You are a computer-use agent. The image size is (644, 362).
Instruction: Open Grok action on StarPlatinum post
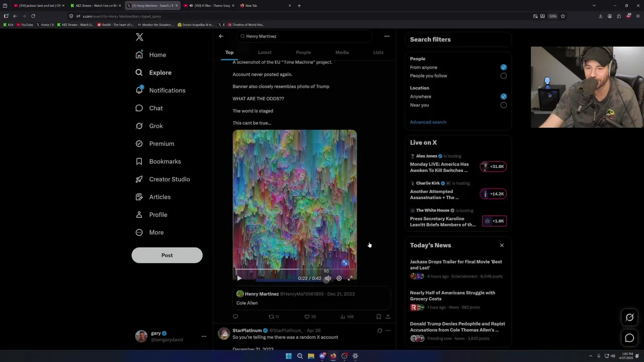click(380, 331)
